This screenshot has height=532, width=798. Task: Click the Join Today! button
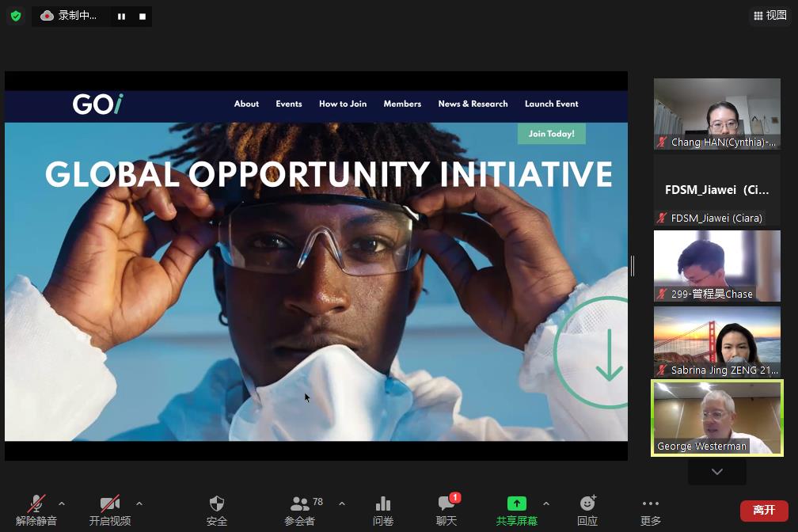(551, 134)
